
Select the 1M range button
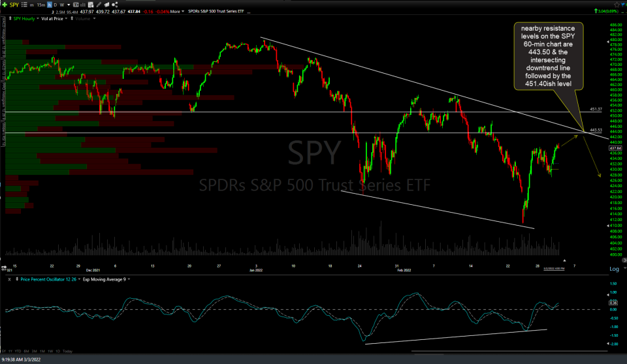[x=42, y=351]
